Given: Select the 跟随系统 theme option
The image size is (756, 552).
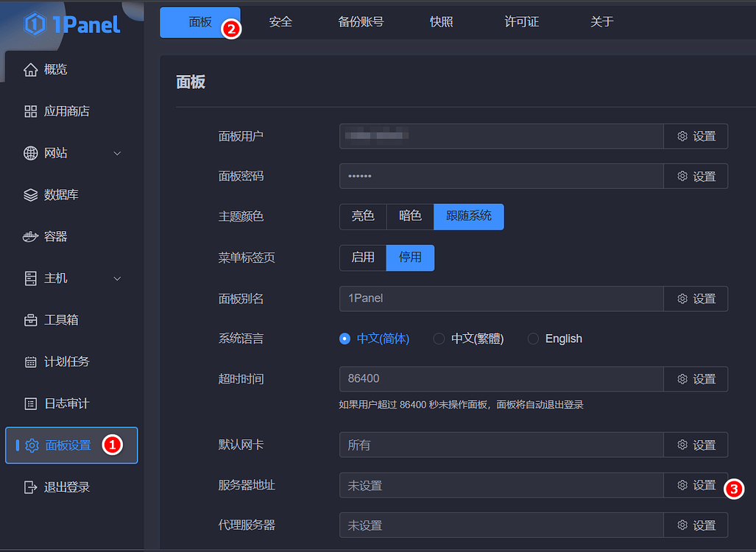Looking at the screenshot, I should click(x=469, y=216).
